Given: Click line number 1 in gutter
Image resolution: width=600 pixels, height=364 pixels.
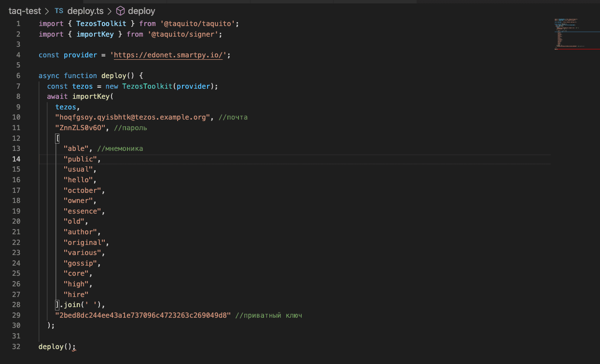Looking at the screenshot, I should tap(18, 24).
